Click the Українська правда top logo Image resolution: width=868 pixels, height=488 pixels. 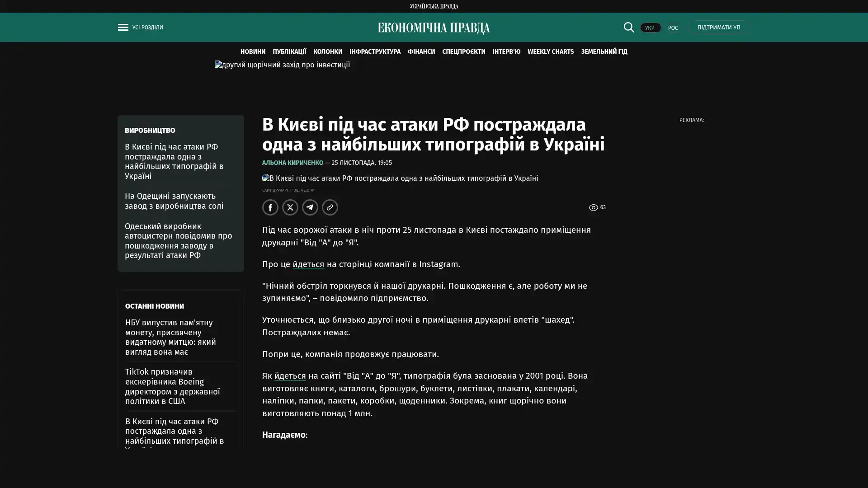[434, 6]
